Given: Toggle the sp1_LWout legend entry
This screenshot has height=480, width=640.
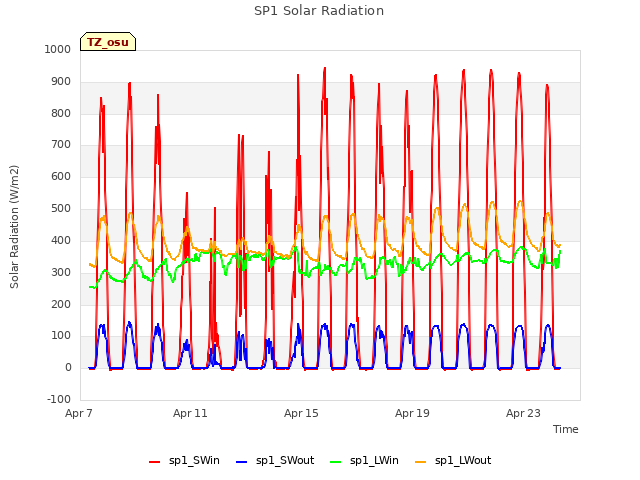Looking at the screenshot, I should click(453, 461).
